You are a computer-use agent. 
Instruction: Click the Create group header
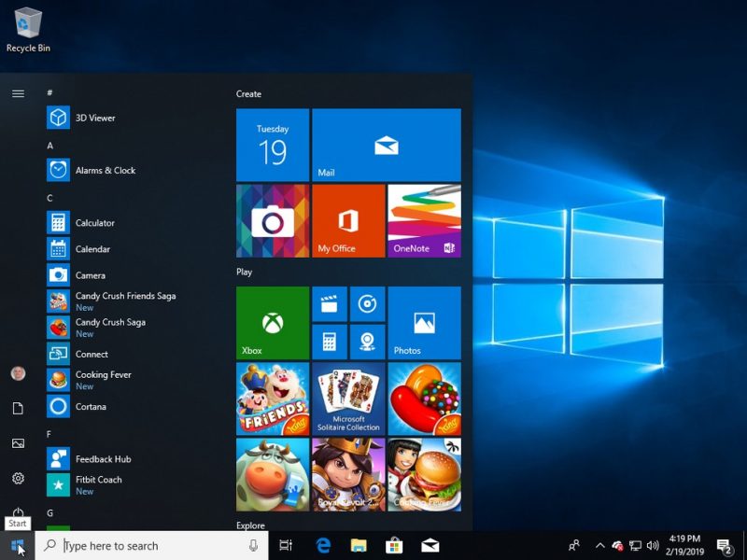(248, 94)
